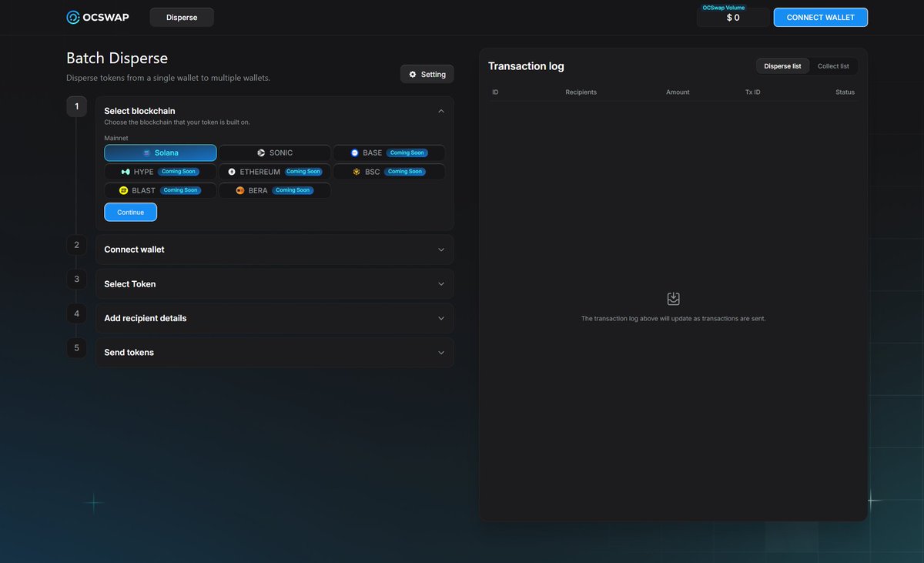
Task: Click the Send tokens step title
Action: [x=129, y=352]
